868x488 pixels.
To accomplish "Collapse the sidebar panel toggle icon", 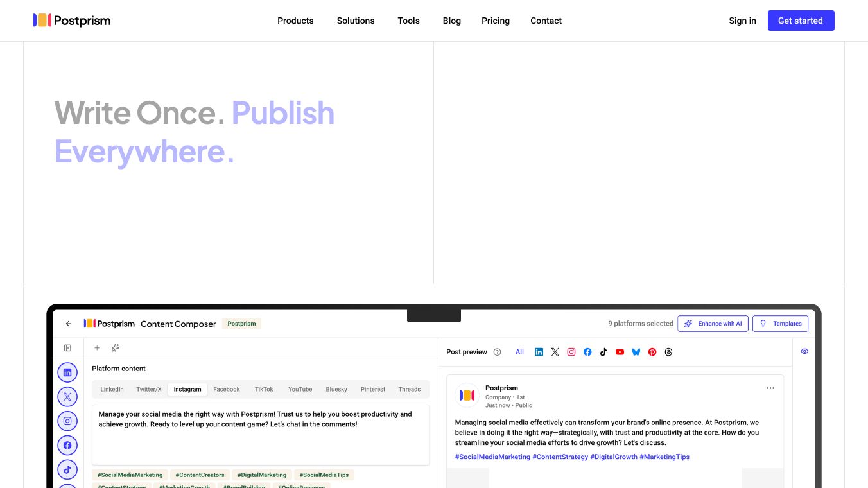I will click(x=67, y=348).
